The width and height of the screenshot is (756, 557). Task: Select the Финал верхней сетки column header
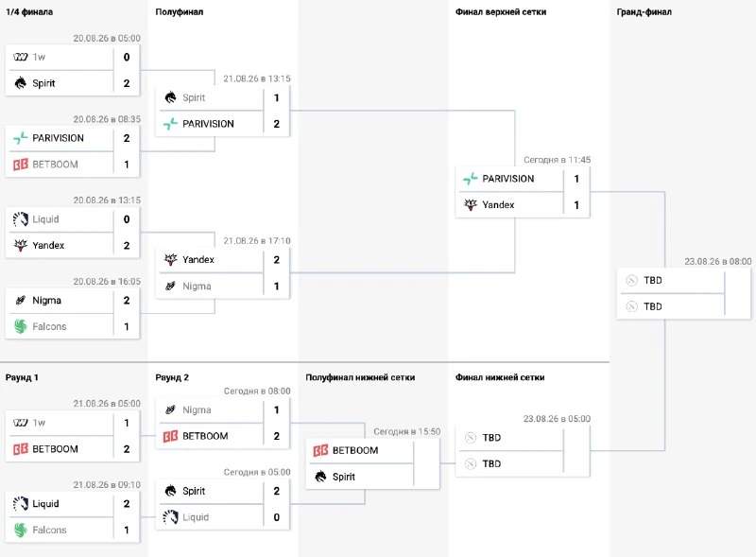(501, 12)
